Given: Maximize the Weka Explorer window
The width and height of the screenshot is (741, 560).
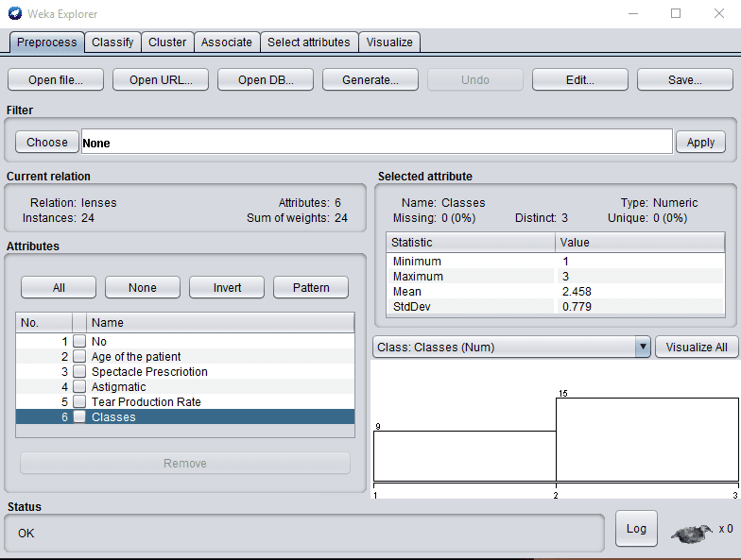Looking at the screenshot, I should [x=676, y=13].
